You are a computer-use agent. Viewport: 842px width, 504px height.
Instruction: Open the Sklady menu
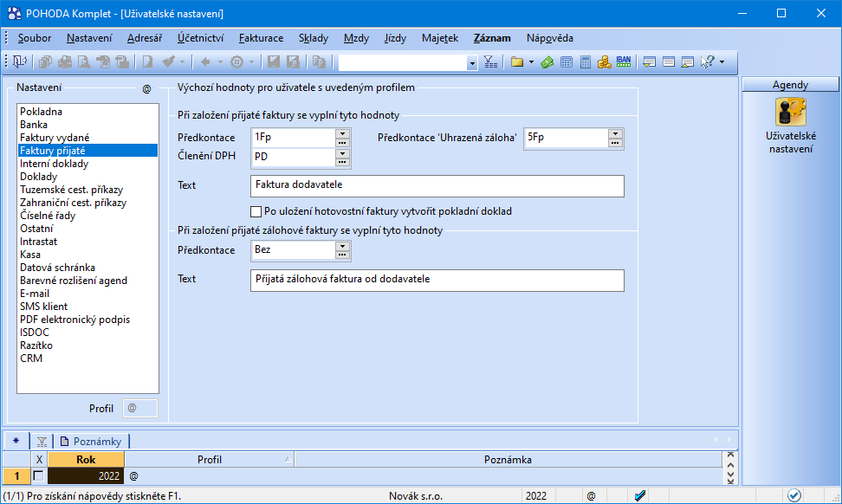click(x=313, y=38)
